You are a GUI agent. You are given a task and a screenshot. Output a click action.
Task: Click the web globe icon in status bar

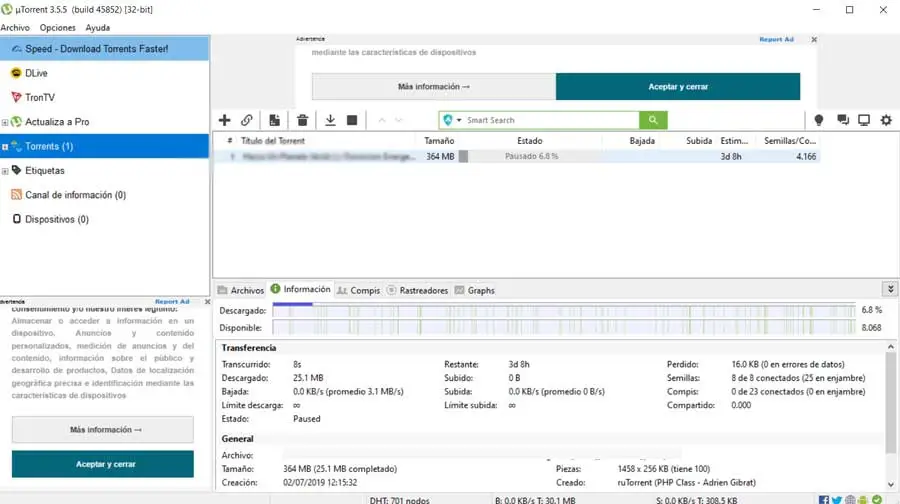tap(850, 500)
